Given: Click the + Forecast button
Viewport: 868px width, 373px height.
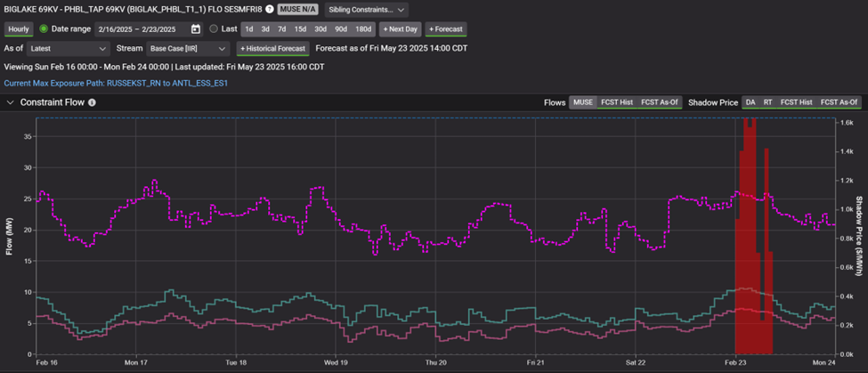Looking at the screenshot, I should (x=445, y=29).
